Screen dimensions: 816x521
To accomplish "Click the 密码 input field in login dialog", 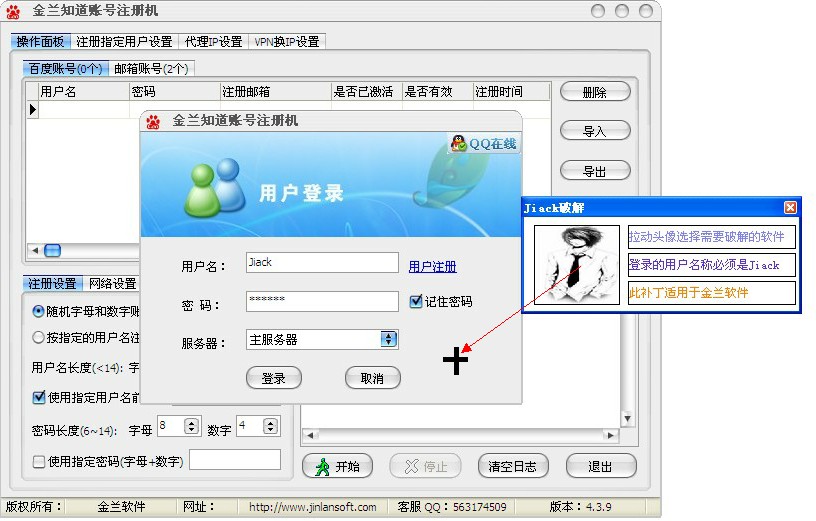I will pos(322,301).
